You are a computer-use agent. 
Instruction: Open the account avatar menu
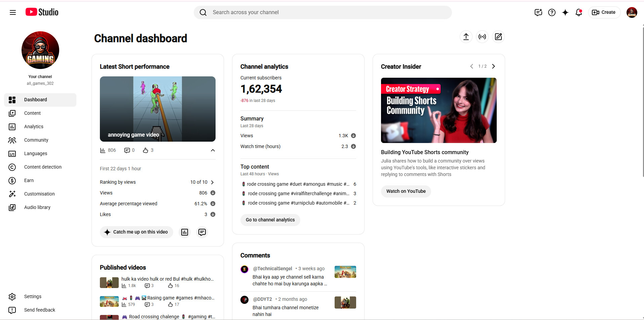(x=632, y=12)
